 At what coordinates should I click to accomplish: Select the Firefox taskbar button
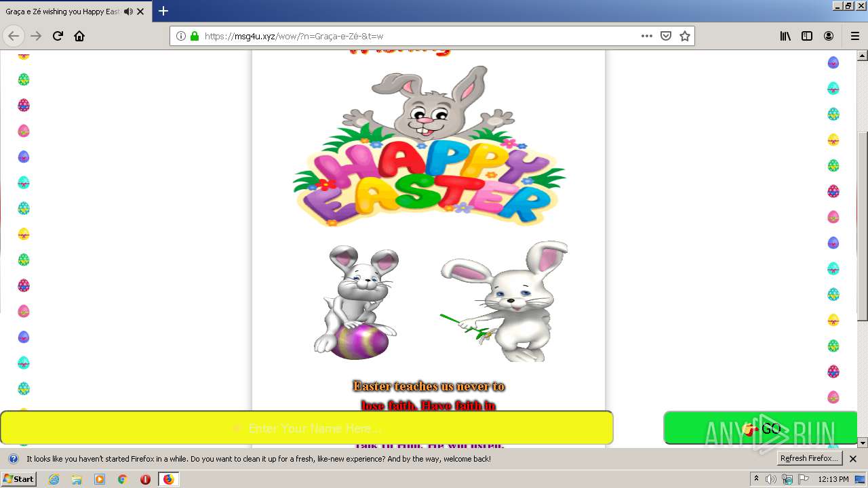pyautogui.click(x=169, y=479)
